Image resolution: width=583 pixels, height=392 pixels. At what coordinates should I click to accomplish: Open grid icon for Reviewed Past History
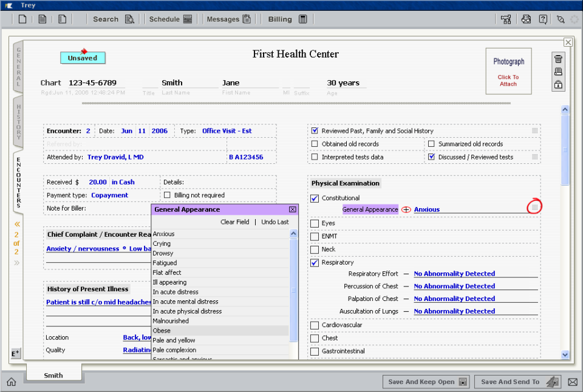pos(534,131)
